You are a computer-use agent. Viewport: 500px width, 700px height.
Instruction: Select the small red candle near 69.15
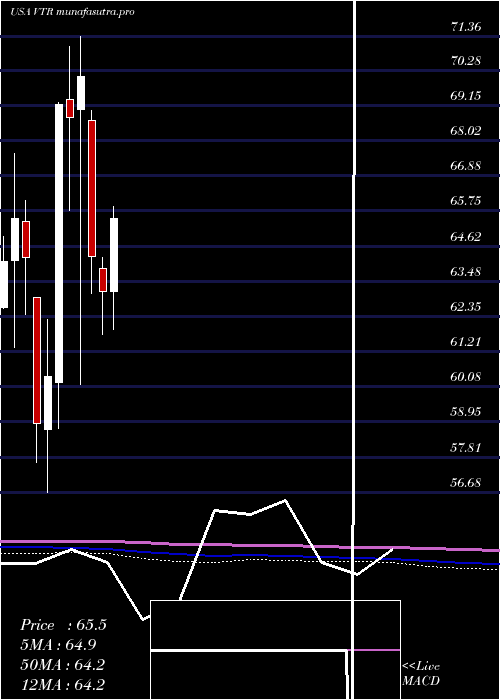tap(70, 108)
